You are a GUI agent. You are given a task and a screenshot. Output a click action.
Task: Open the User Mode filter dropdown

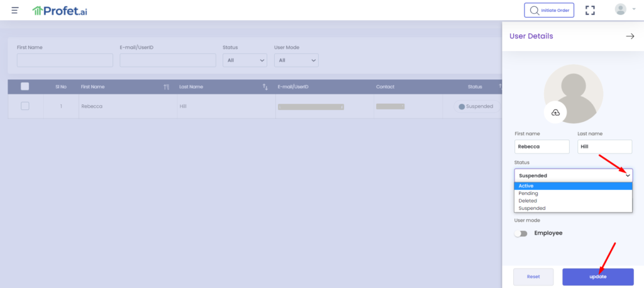point(296,60)
